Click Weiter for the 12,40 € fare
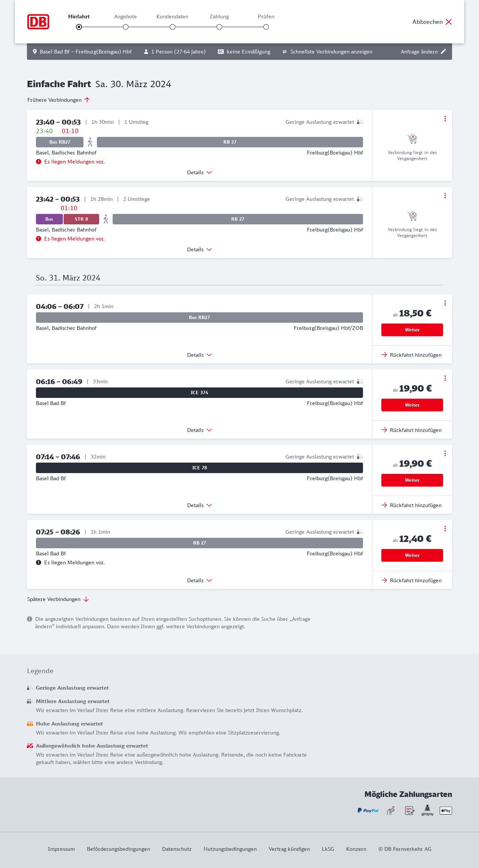Image resolution: width=479 pixels, height=868 pixels. click(x=412, y=555)
